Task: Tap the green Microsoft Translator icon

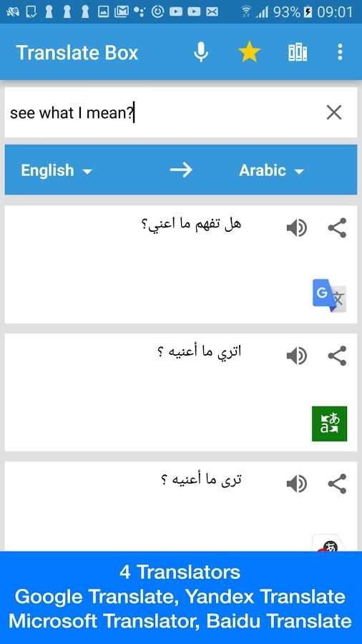Action: coord(329,424)
